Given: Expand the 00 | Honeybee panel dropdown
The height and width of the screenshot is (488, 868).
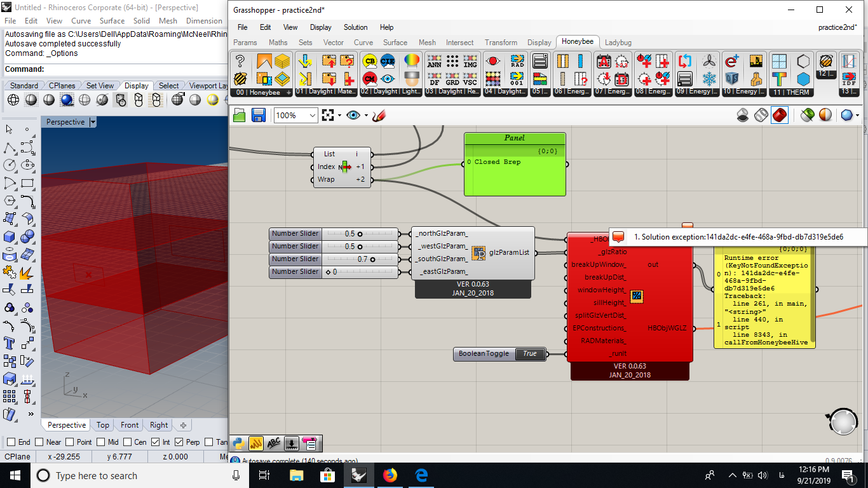Looking at the screenshot, I should coord(289,92).
